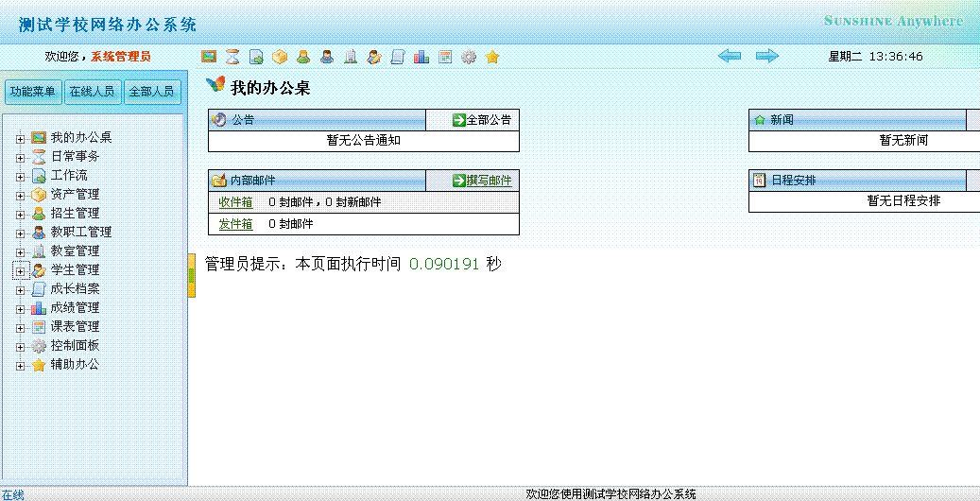This screenshot has width=980, height=501.
Task: Open Enrollment Management toolbar icon
Action: [x=303, y=57]
